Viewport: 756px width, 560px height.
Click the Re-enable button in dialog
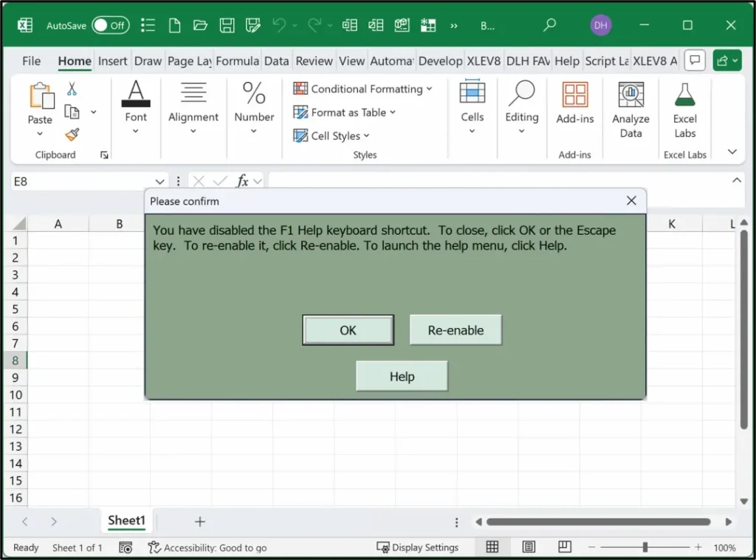[456, 330]
